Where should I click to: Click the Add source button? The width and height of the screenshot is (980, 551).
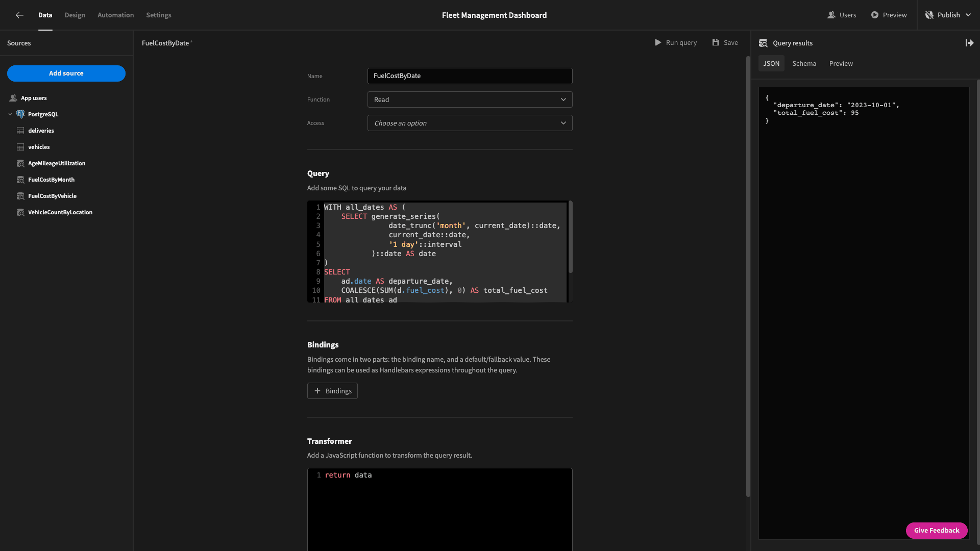coord(66,73)
